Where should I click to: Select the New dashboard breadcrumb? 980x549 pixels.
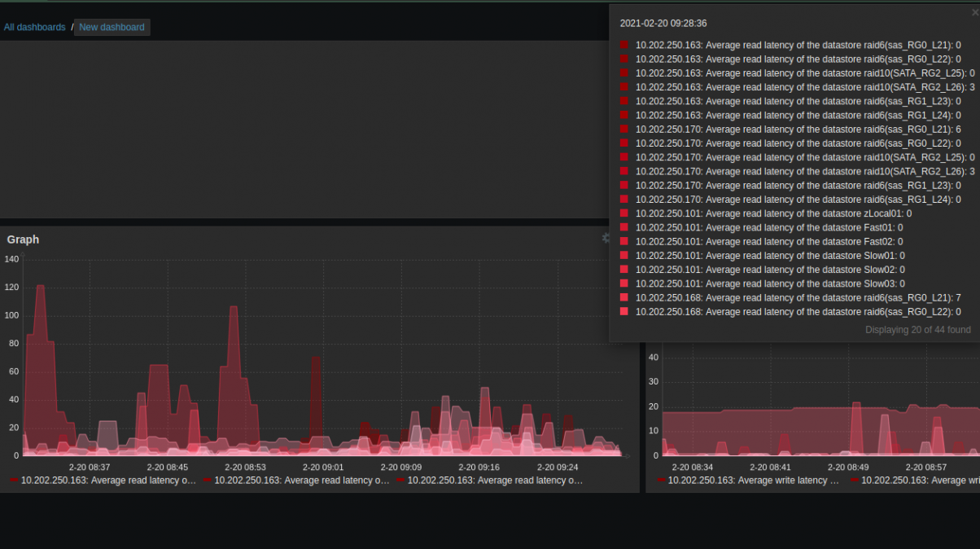pyautogui.click(x=112, y=28)
